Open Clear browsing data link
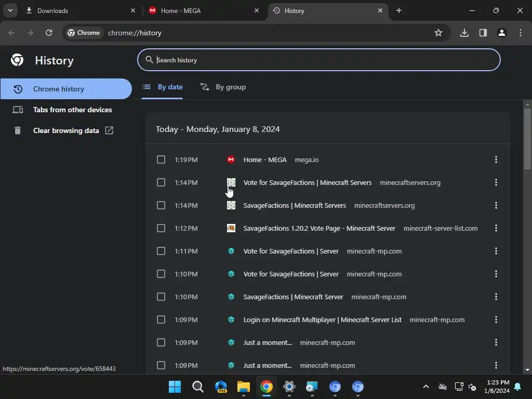Screen dimensions: 532x399 (x=66, y=130)
